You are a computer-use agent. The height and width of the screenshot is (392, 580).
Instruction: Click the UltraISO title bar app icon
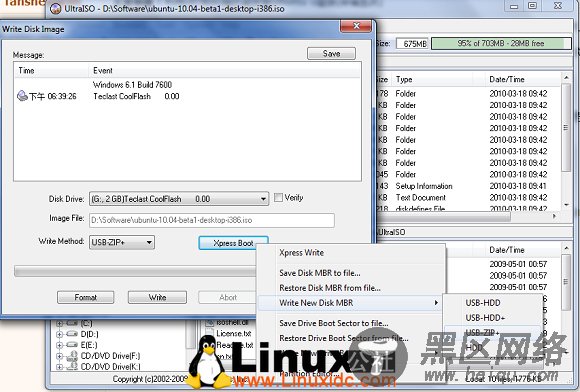point(55,8)
